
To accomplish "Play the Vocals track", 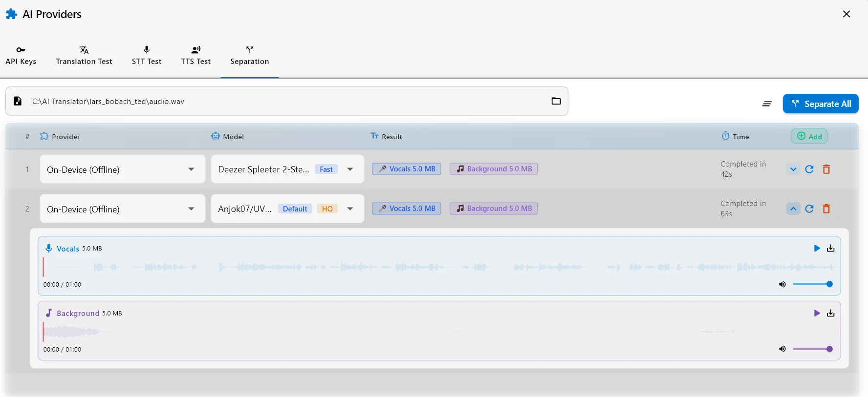I will point(817,248).
